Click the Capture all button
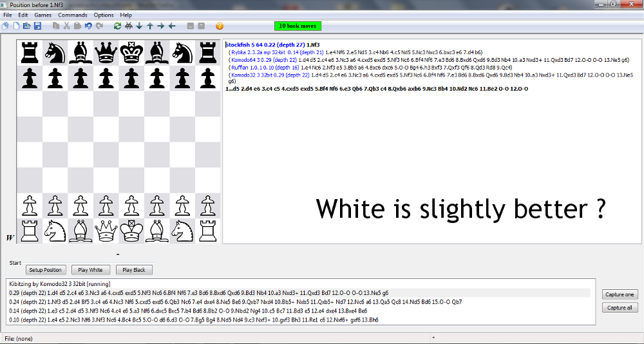The height and width of the screenshot is (344, 644). pos(620,307)
